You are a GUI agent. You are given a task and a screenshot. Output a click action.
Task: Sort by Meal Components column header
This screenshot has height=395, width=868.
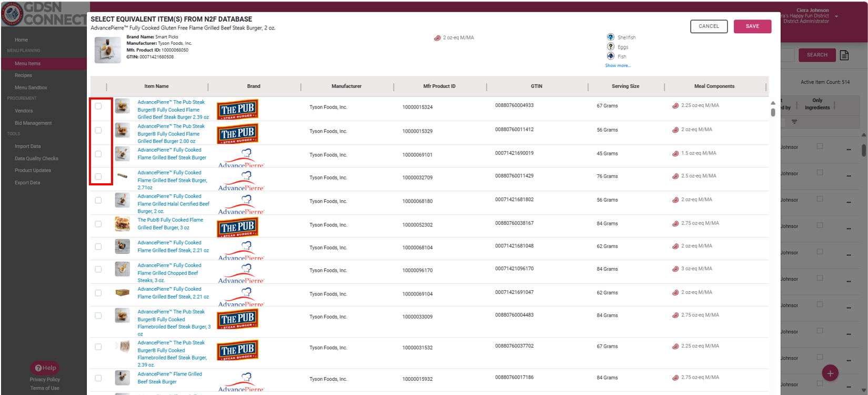point(714,86)
